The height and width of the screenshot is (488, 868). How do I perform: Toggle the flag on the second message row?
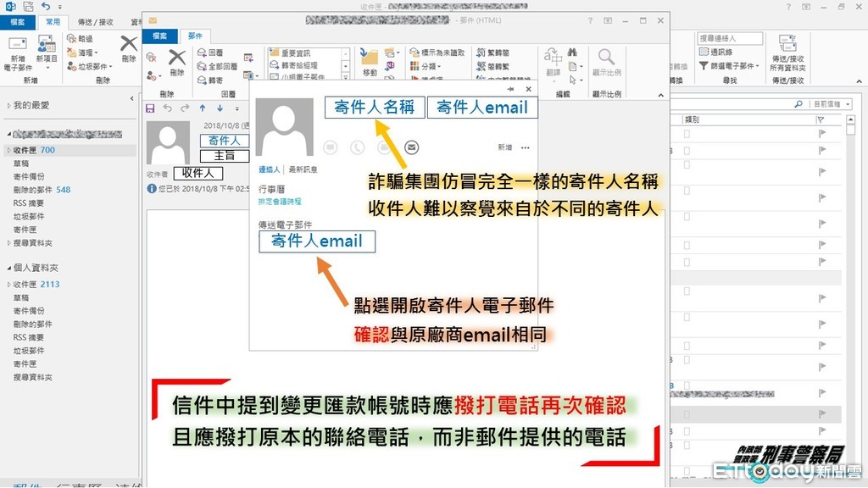tap(821, 150)
